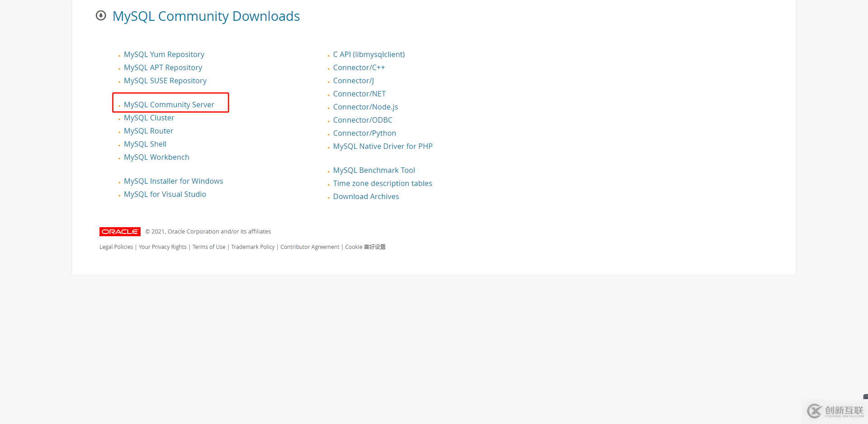Click the download circle icon beside page title
The height and width of the screenshot is (424, 868).
(101, 16)
